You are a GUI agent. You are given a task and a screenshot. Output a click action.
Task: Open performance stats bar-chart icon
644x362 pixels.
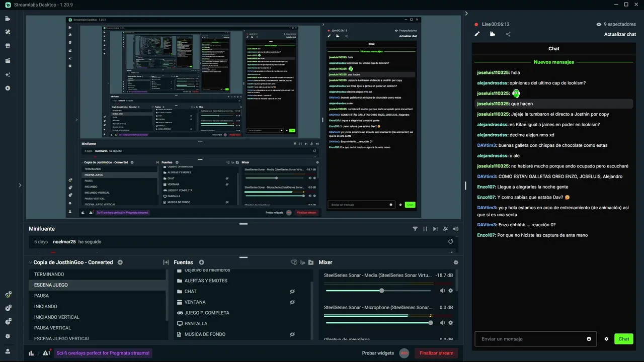pos(31,353)
